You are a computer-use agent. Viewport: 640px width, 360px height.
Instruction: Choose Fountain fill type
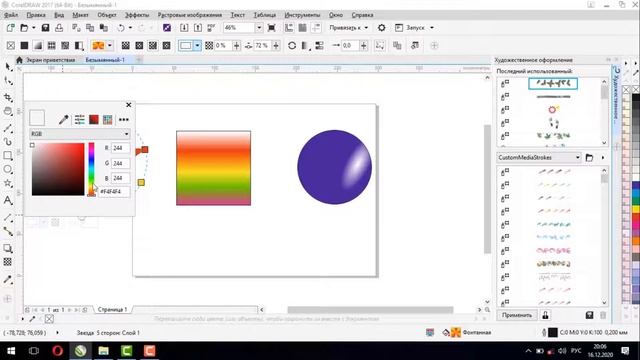[x=38, y=45]
